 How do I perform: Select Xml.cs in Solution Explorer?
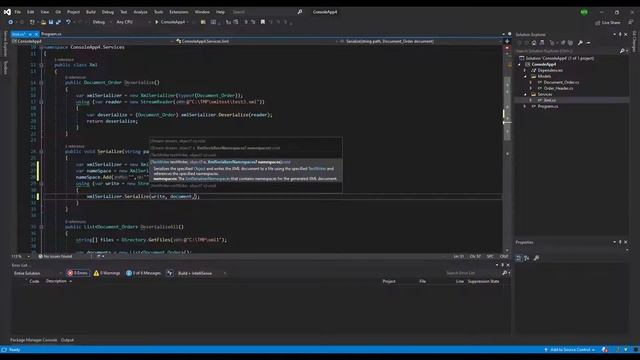(549, 100)
